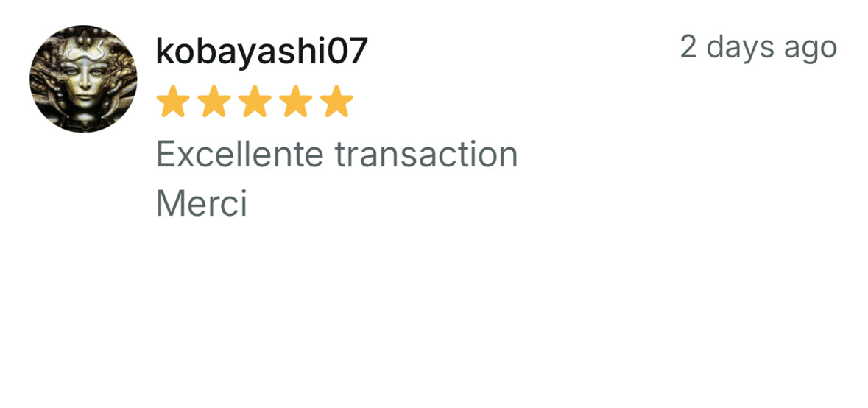Image resolution: width=868 pixels, height=408 pixels.
Task: Select the fifth rating star
Action: (336, 102)
